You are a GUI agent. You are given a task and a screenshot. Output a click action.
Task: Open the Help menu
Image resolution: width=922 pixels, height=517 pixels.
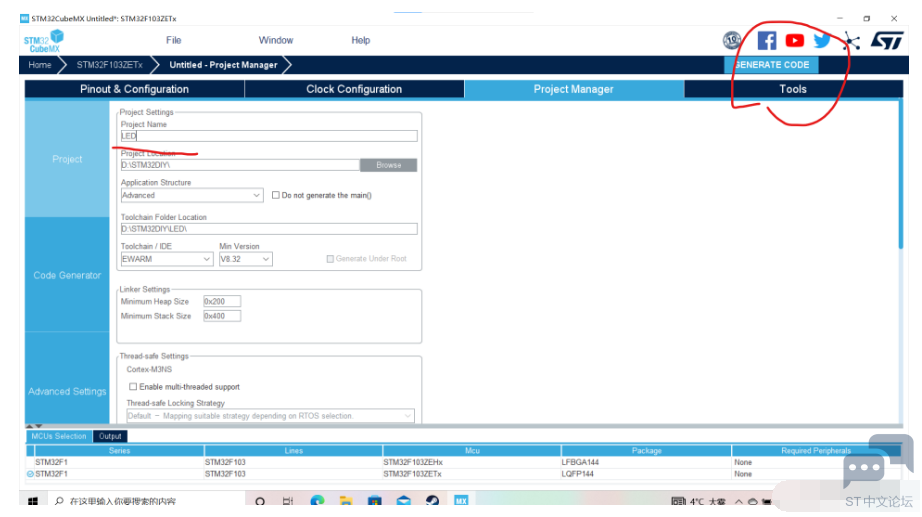pos(360,40)
